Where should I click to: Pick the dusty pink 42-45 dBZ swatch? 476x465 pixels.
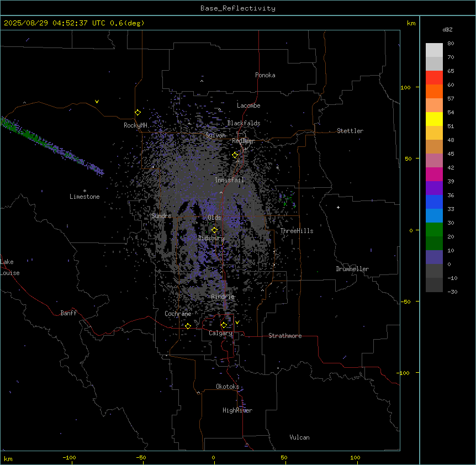(x=434, y=161)
